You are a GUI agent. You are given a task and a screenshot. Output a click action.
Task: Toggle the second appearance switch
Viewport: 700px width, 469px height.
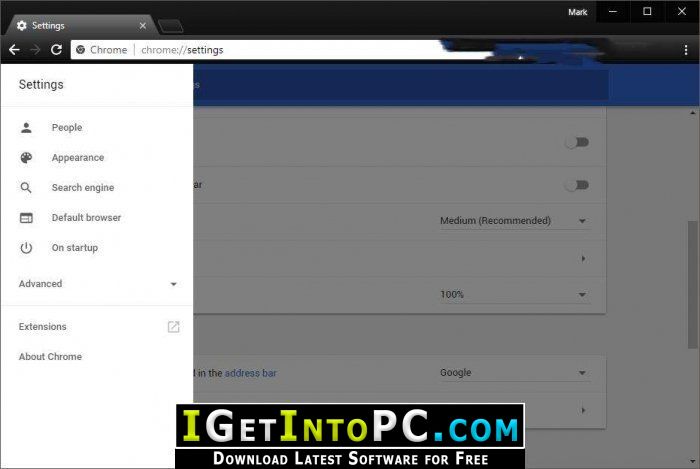[x=577, y=185]
